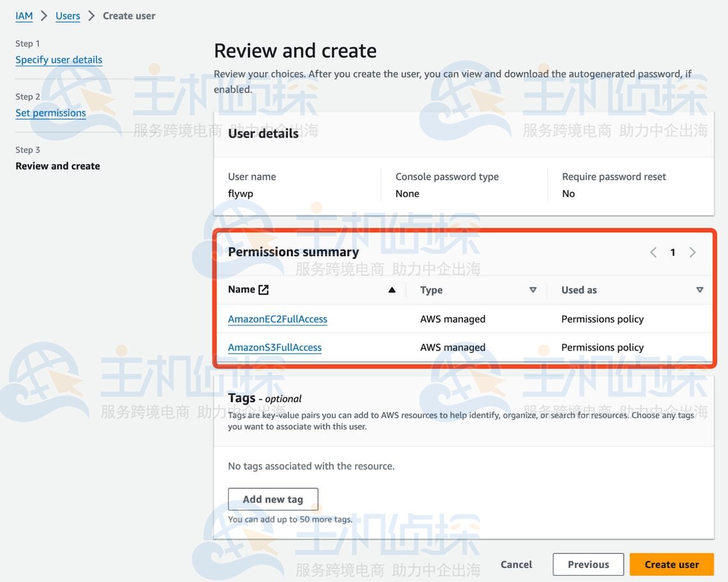
Task: Open the AmazonS3FullAccess policy link
Action: [x=275, y=347]
